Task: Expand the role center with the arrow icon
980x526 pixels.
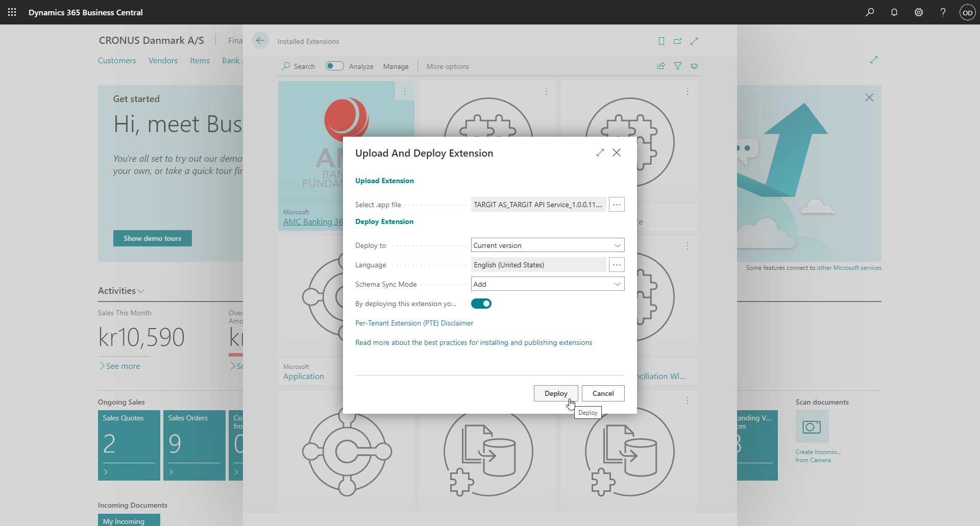Action: 874,60
